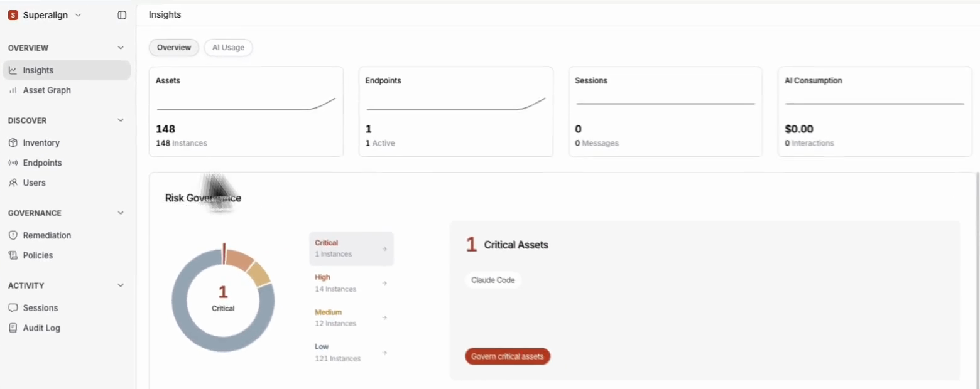
Task: Click the Endpoints signal icon
Action: (x=13, y=163)
